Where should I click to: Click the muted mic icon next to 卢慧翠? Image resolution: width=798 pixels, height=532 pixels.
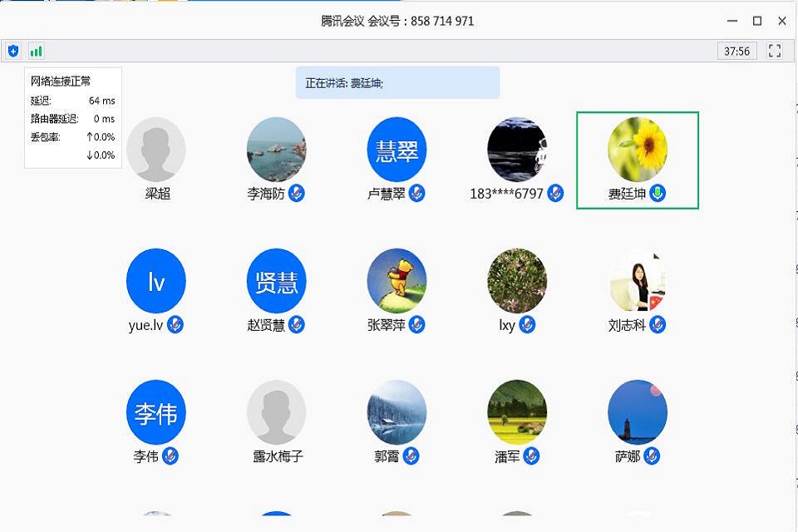pos(416,194)
